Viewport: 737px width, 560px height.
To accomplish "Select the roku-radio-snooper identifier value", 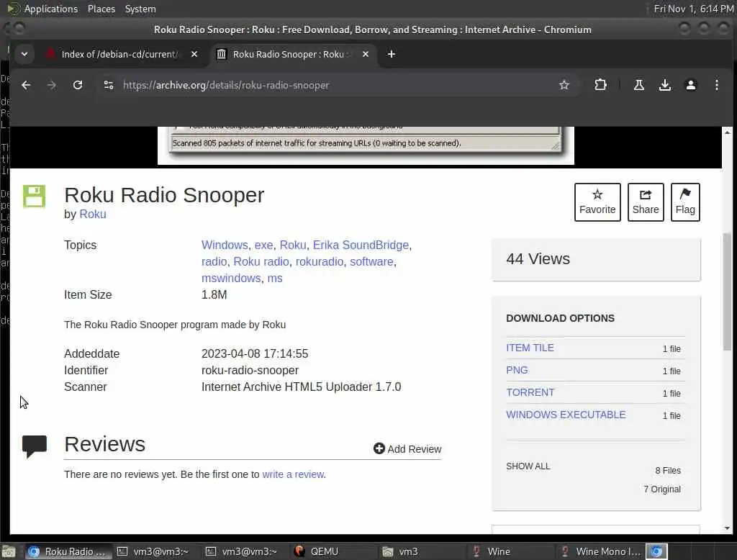I will [x=250, y=371].
